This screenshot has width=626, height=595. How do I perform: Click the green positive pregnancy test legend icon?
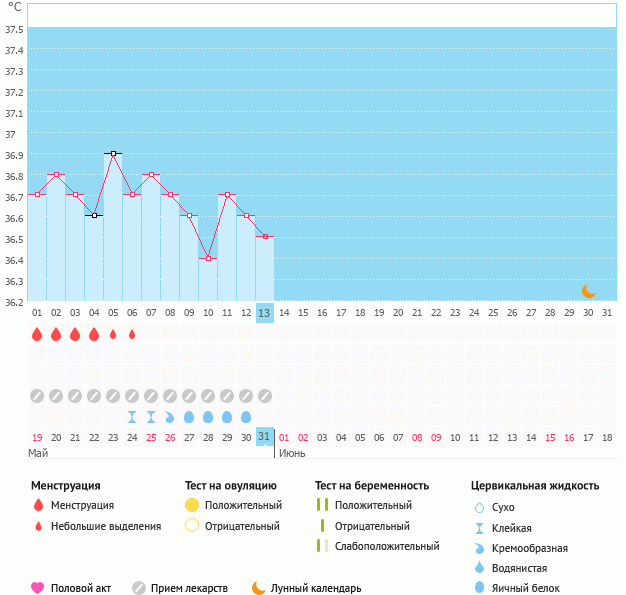click(x=322, y=506)
